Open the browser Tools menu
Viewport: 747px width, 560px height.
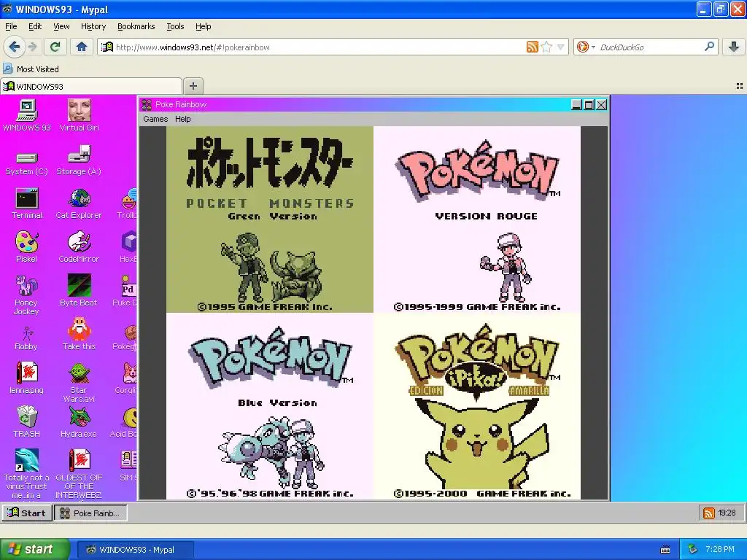pos(175,26)
